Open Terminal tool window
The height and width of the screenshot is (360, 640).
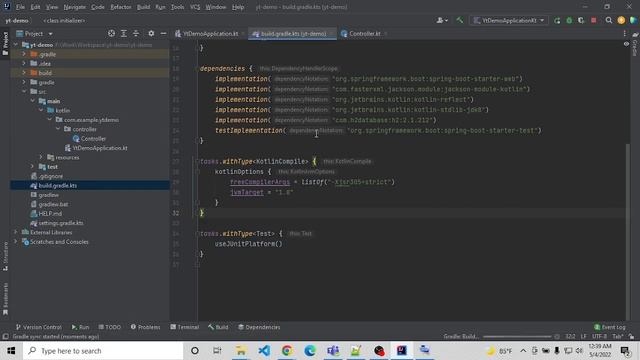[184, 327]
